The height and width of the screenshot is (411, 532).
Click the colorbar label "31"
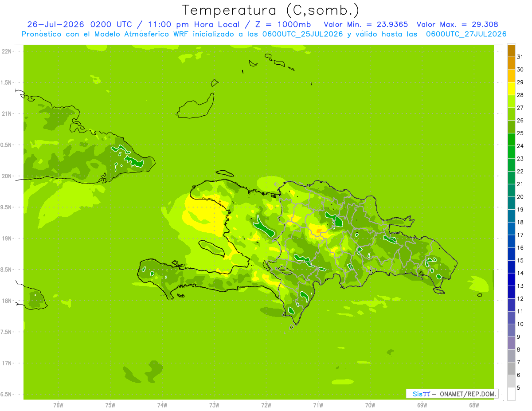520,57
